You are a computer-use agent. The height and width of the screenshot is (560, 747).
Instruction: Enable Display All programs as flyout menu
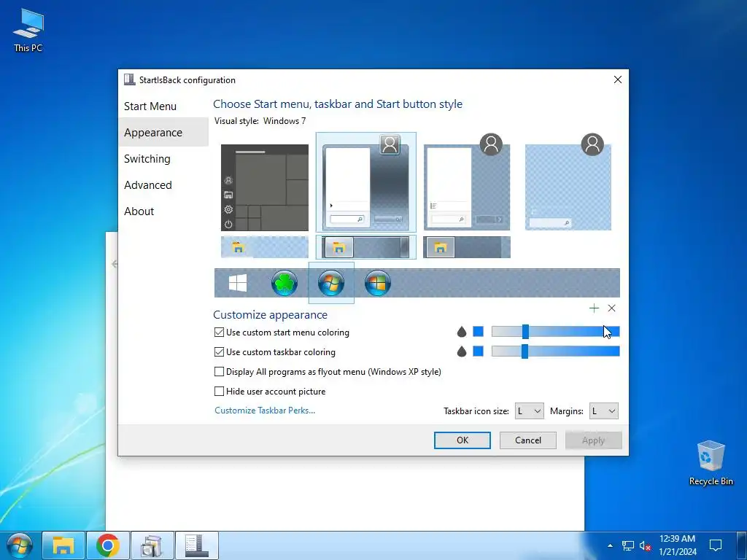coord(219,371)
